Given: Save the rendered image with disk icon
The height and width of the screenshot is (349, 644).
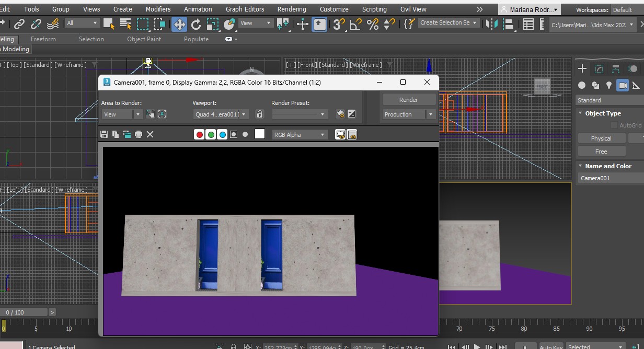Looking at the screenshot, I should pyautogui.click(x=104, y=134).
